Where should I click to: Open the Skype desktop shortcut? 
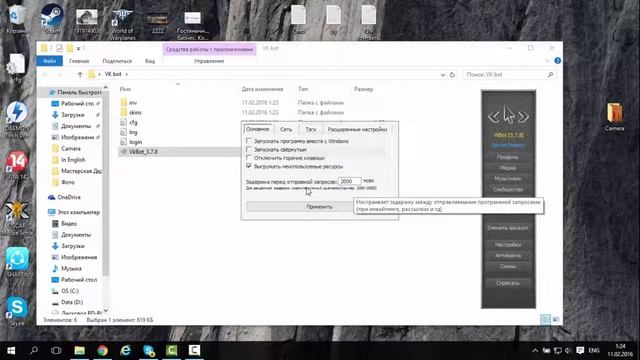tap(17, 311)
